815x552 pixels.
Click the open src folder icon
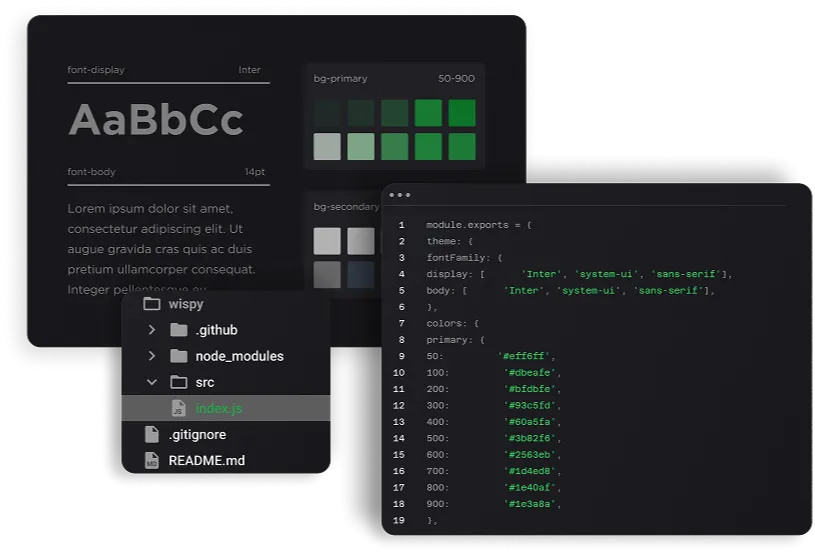click(x=178, y=382)
